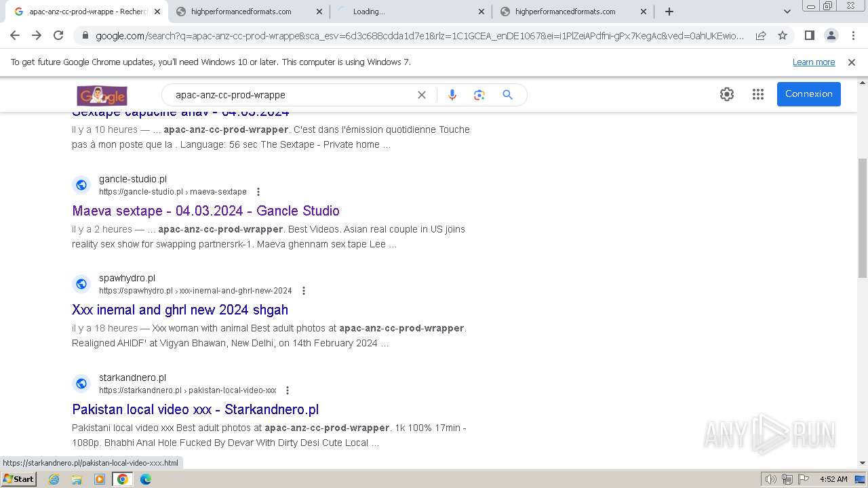Click the starkandnero.pl site name
Screen dimensions: 868x488
click(x=132, y=378)
